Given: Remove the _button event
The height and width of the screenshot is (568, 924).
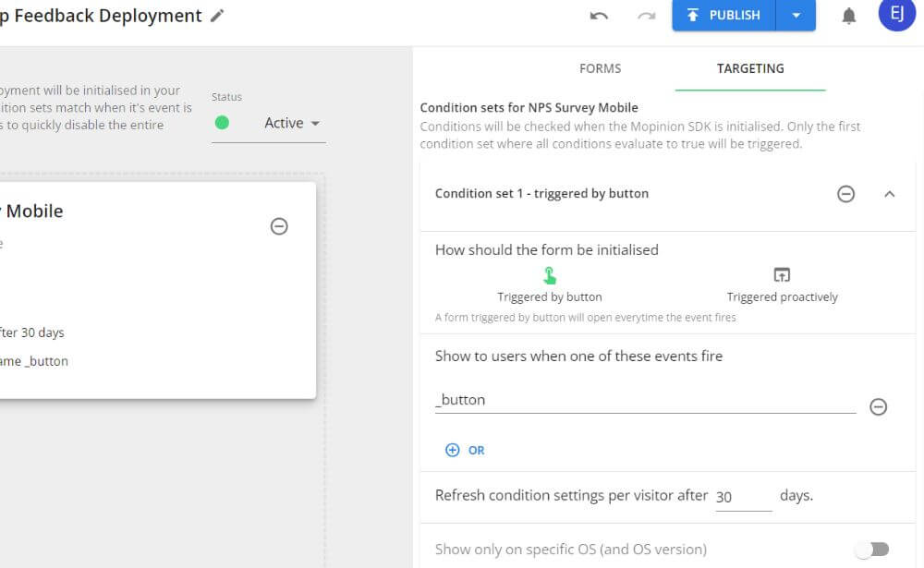Looking at the screenshot, I should click(x=878, y=406).
